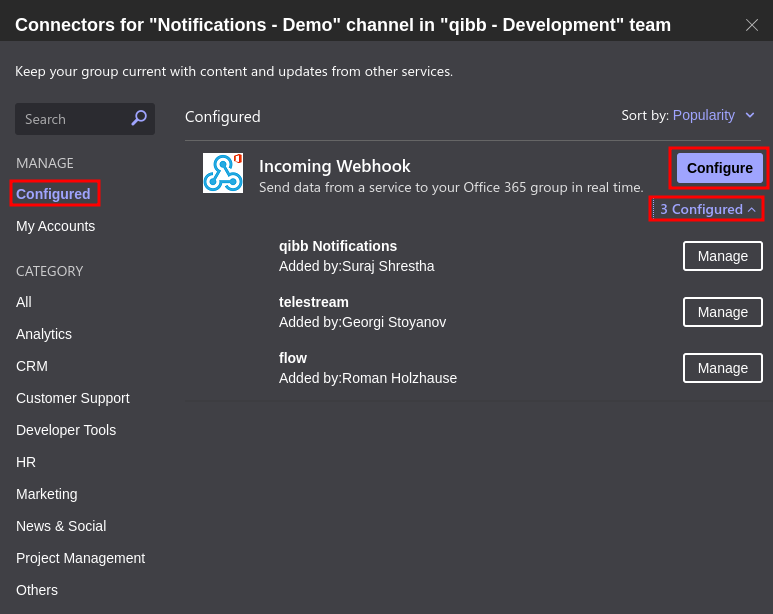Select the Others category
The width and height of the screenshot is (773, 614).
click(37, 590)
